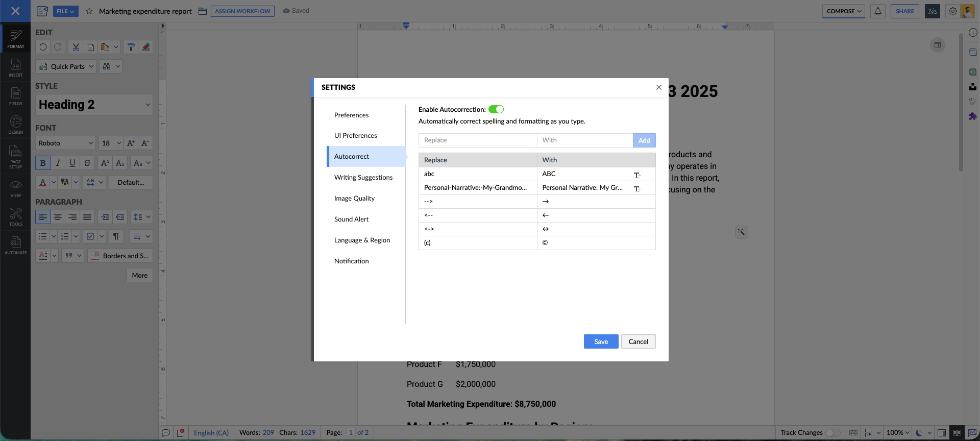Open the Language & Region settings tab

pos(362,240)
